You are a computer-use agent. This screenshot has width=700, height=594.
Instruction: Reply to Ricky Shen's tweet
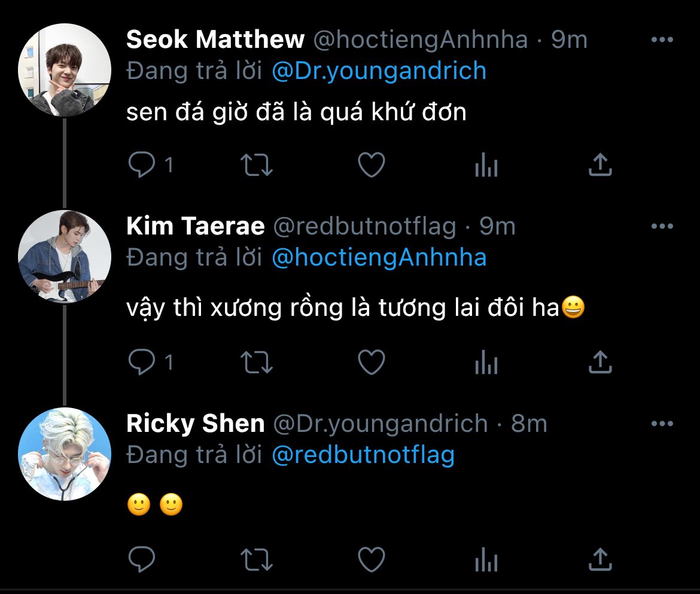[142, 559]
